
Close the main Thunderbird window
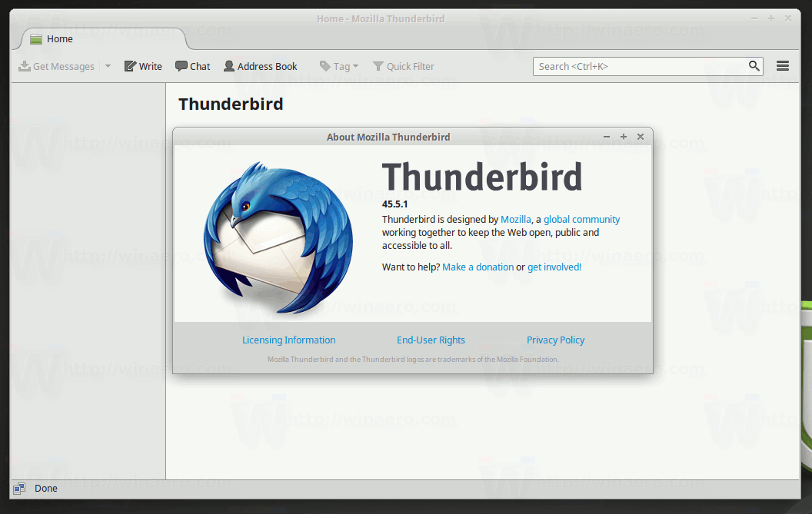[787, 18]
